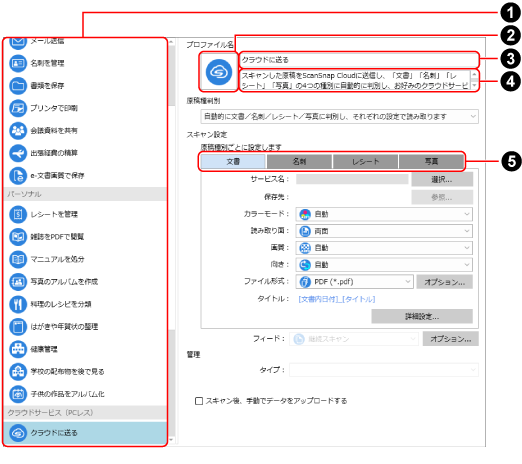Click the profile name field クラウドに送る
The image size is (522, 464).
[x=359, y=60]
